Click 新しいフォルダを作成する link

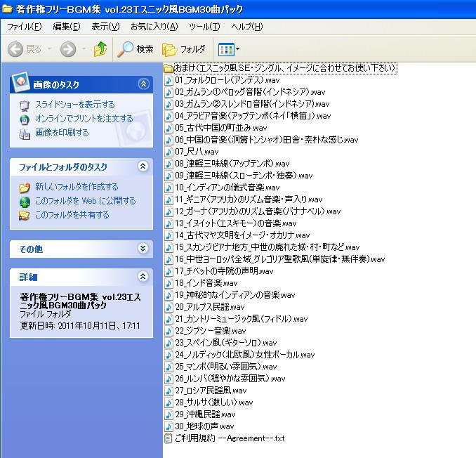coord(77,186)
